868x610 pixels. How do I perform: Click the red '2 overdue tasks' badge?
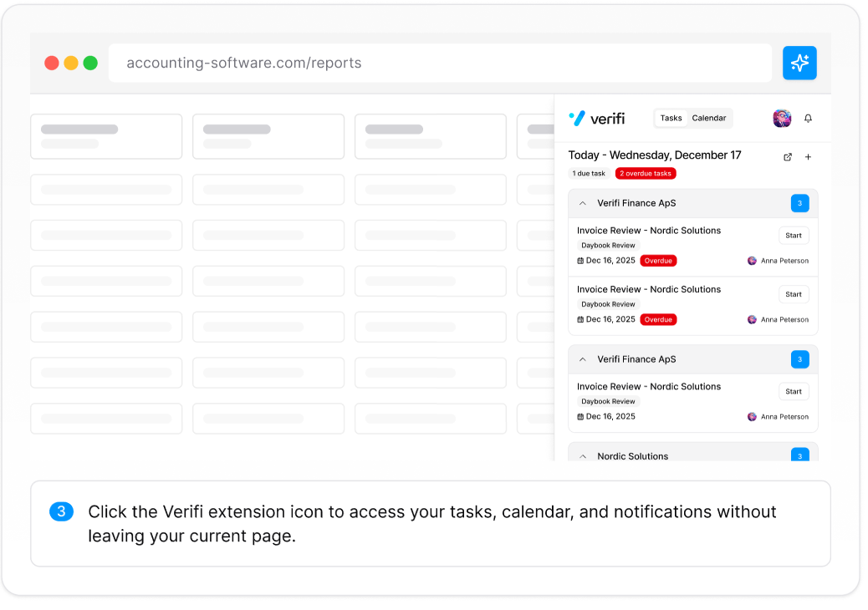[x=646, y=174]
